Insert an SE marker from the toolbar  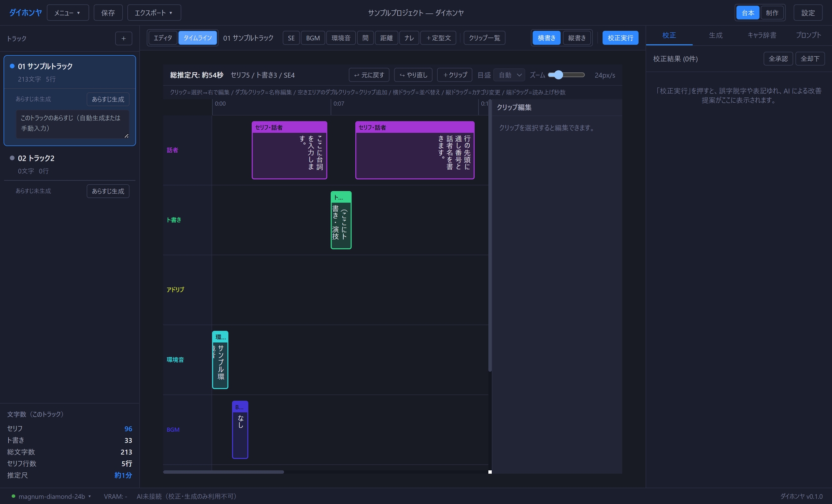click(x=291, y=38)
